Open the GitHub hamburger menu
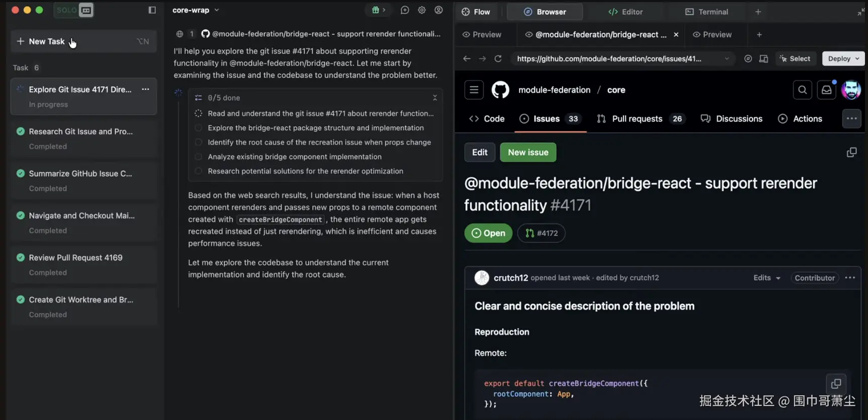Image resolution: width=868 pixels, height=420 pixels. click(474, 90)
